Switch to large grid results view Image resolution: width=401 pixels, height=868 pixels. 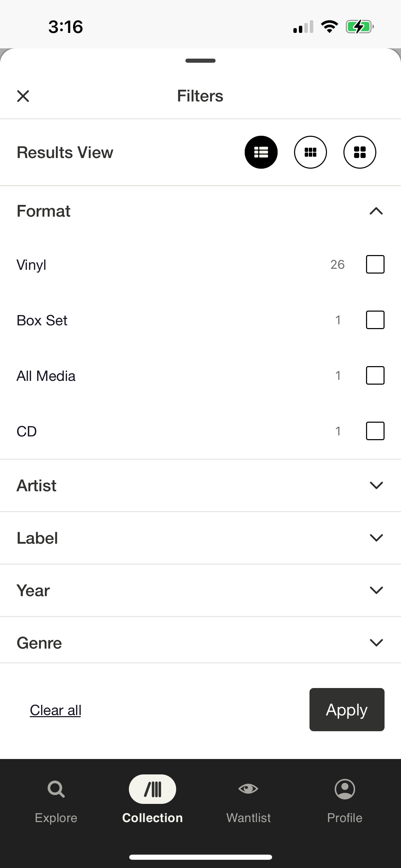click(x=360, y=152)
